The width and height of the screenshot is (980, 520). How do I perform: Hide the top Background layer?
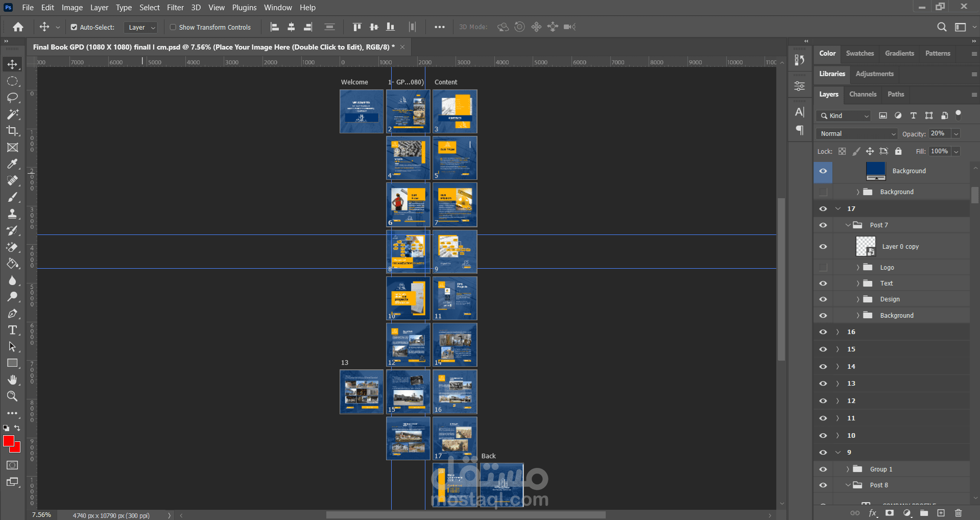click(x=823, y=171)
